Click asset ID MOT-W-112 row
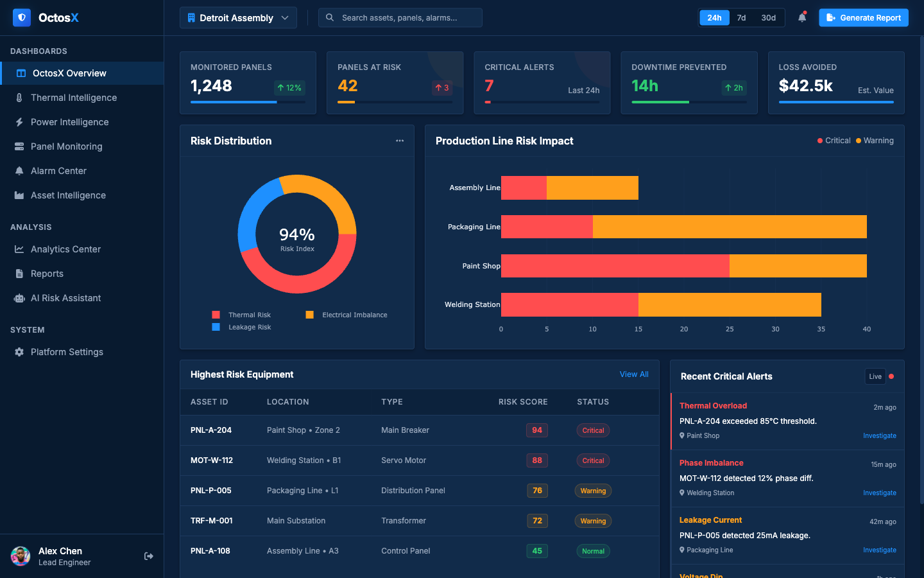Viewport: 924px width, 578px height. coord(420,460)
